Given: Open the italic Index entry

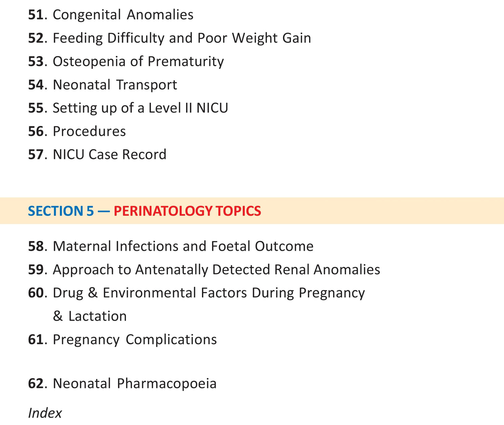Looking at the screenshot, I should [45, 413].
